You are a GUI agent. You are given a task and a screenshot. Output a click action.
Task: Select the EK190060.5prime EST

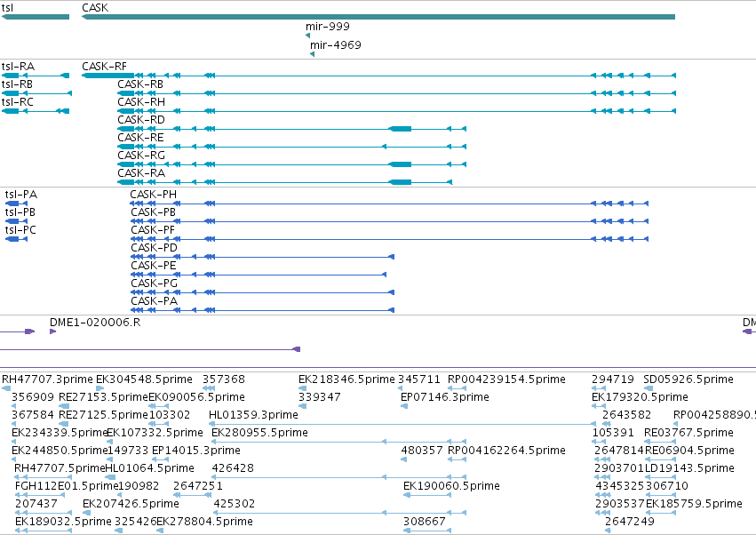click(427, 495)
